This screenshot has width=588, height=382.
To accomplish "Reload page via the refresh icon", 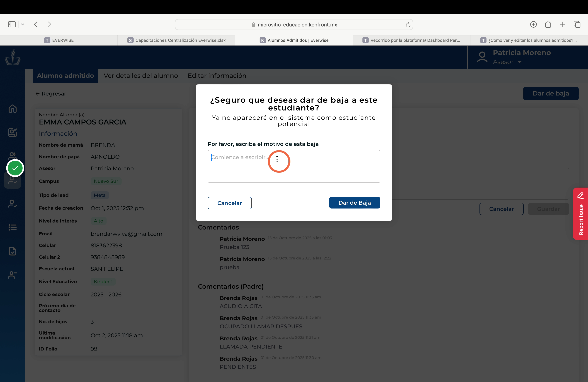I will click(x=408, y=25).
